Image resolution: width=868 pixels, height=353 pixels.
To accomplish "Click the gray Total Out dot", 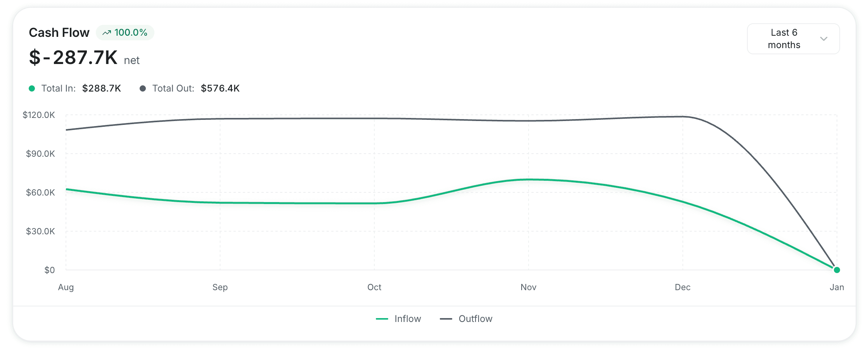I will (143, 88).
